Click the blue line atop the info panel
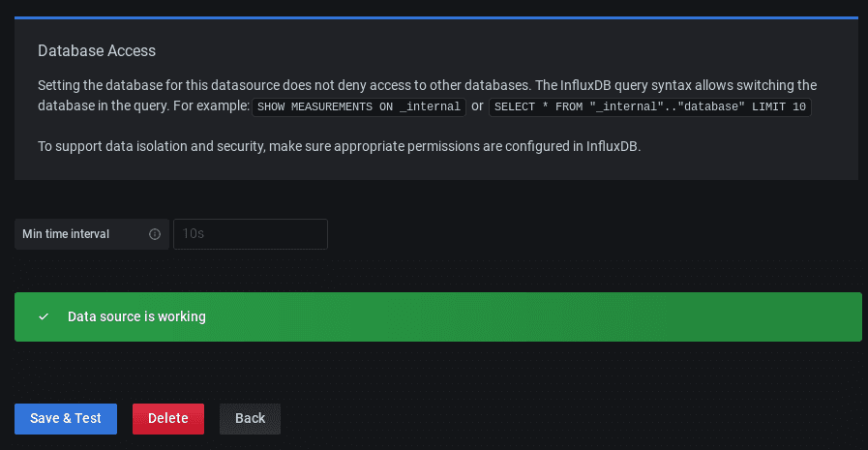The width and height of the screenshot is (868, 450). tap(435, 17)
